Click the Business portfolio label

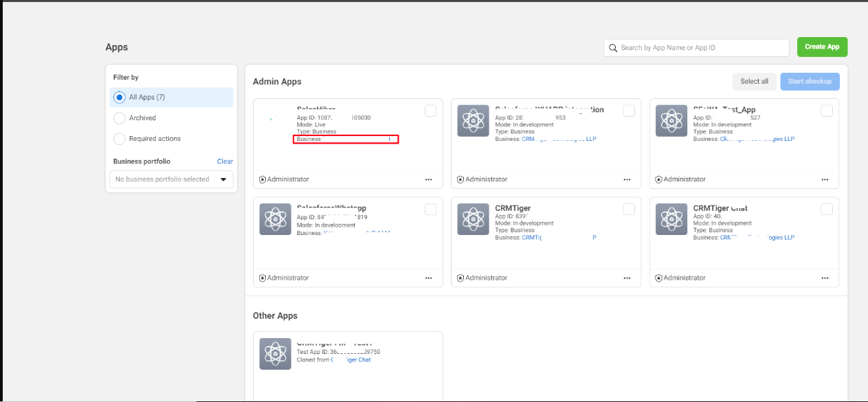[x=142, y=161]
